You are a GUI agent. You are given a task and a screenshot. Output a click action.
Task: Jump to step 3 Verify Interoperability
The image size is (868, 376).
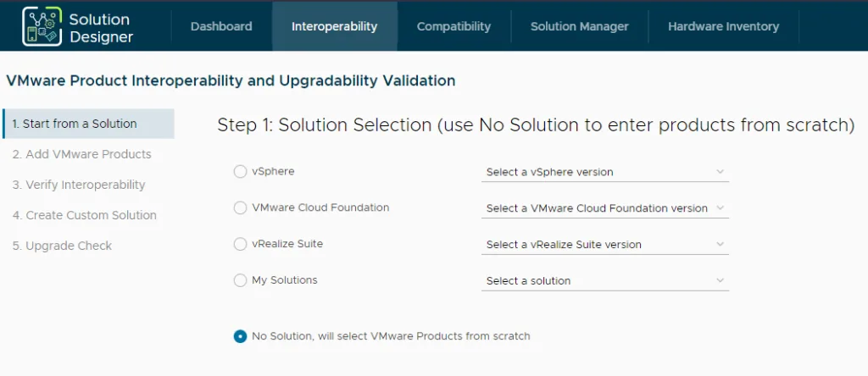click(79, 185)
